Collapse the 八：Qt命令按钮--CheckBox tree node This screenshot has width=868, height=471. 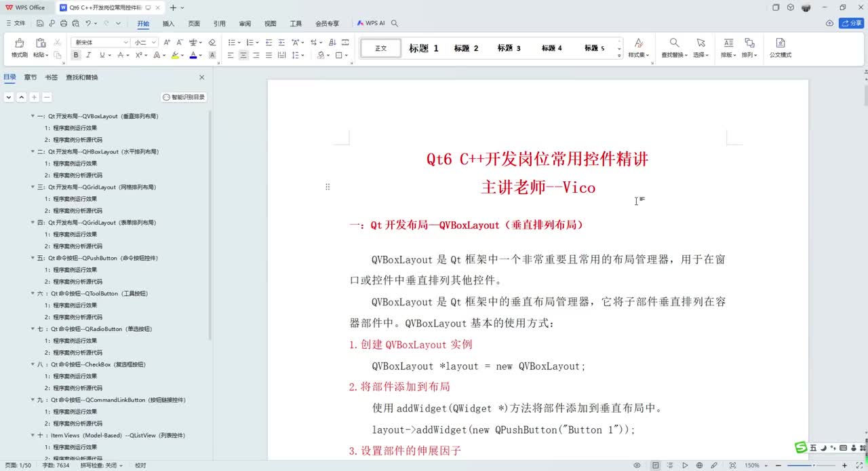tap(33, 364)
